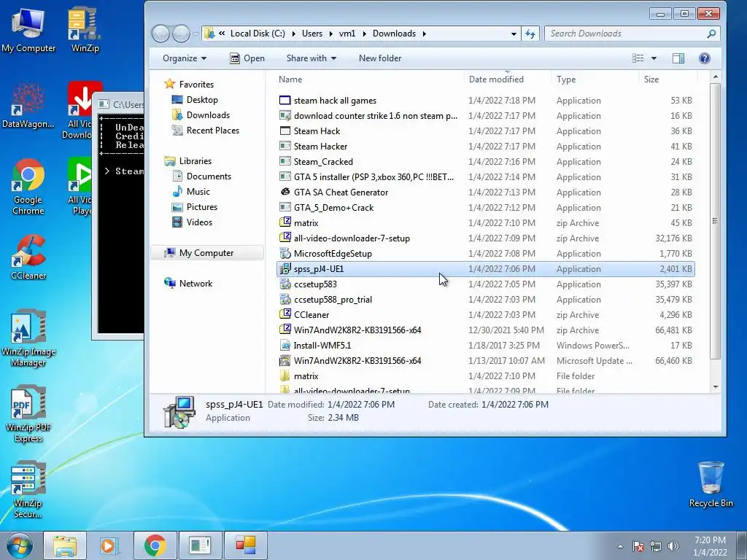This screenshot has width=747, height=560.
Task: Click Open in the toolbar
Action: pos(247,58)
